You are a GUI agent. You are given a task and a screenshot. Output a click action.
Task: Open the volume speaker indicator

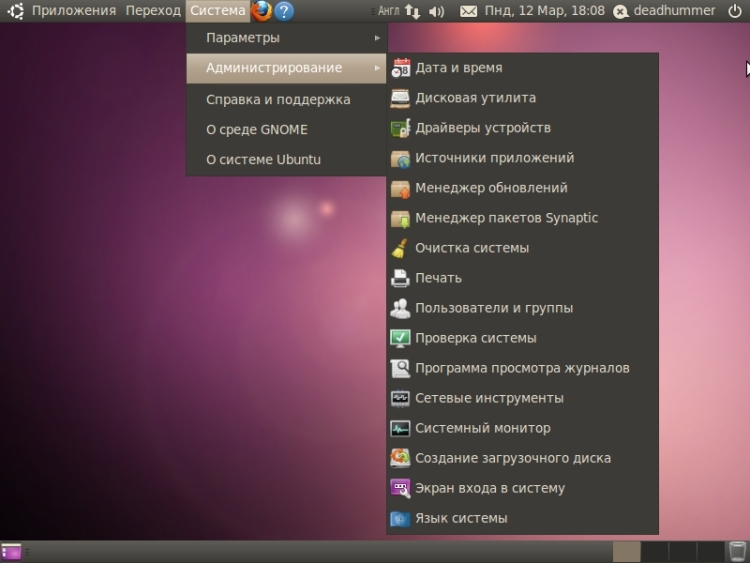click(436, 11)
